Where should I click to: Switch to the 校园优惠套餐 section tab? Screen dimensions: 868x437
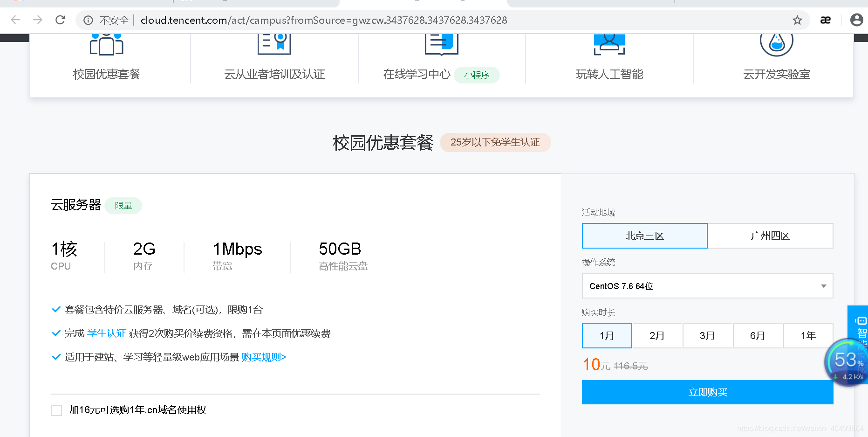107,74
